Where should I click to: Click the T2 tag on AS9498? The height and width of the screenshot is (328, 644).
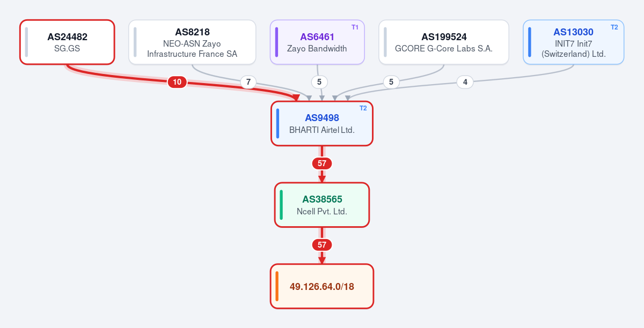pyautogui.click(x=363, y=108)
